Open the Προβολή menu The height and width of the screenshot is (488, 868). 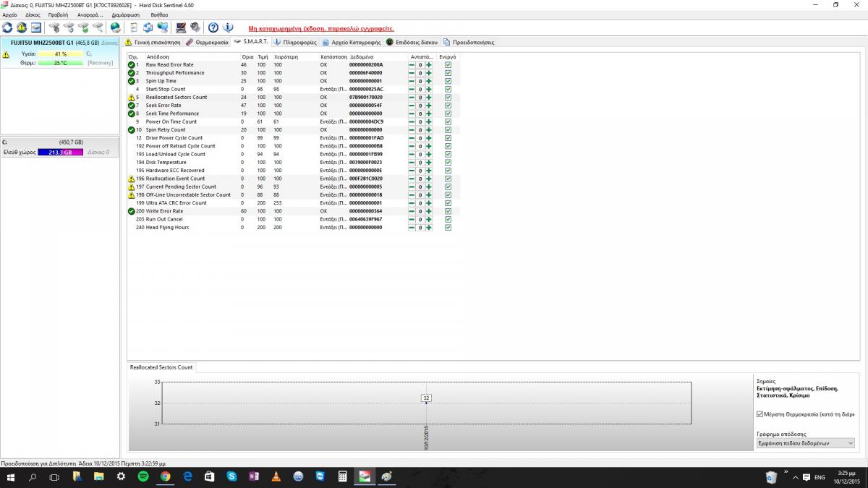pos(58,14)
